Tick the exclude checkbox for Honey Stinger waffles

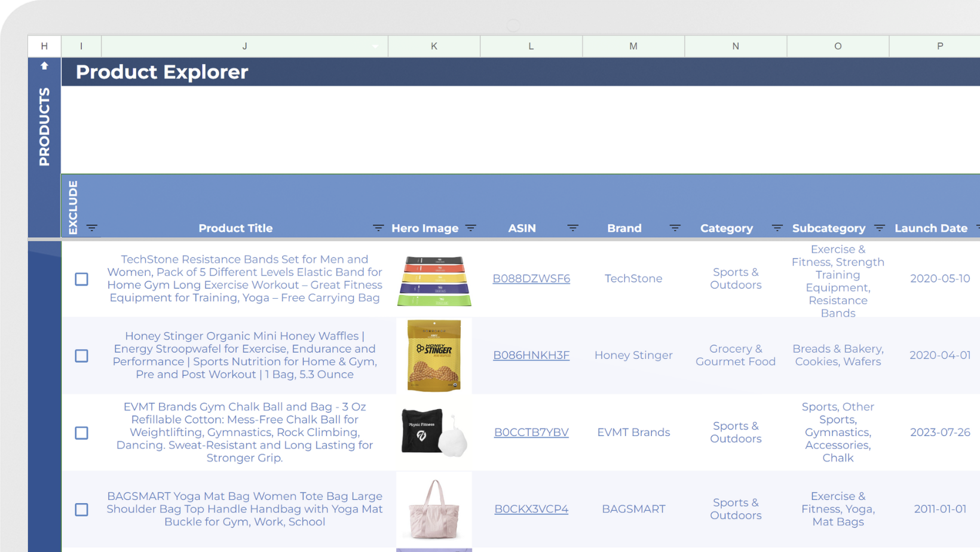(81, 355)
